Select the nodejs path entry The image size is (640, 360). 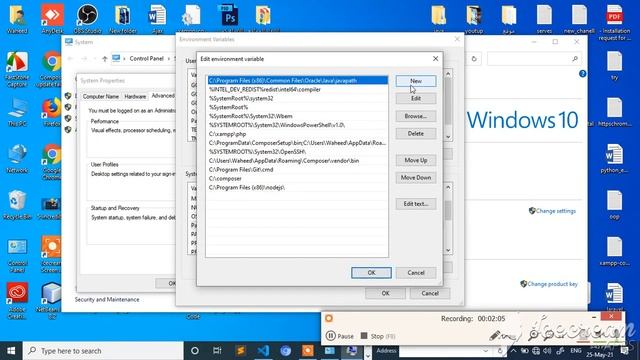pos(297,188)
